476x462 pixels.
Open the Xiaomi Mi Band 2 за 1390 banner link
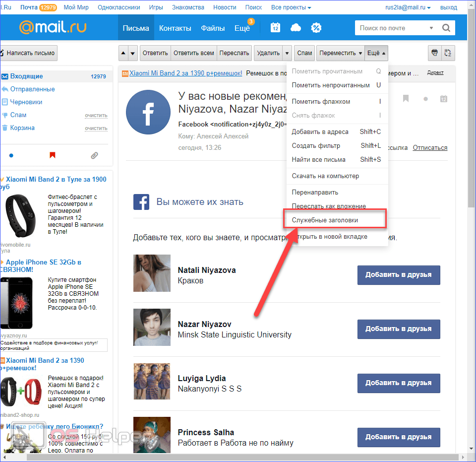click(x=186, y=73)
